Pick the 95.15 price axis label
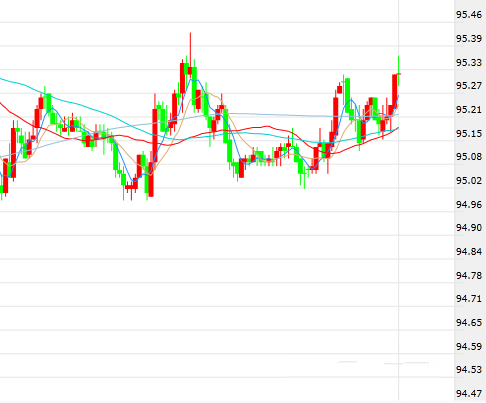The width and height of the screenshot is (486, 403). click(469, 133)
